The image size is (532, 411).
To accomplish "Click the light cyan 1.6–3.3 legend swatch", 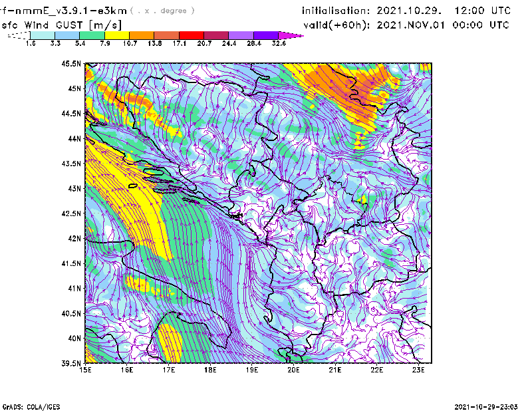I will [x=43, y=35].
